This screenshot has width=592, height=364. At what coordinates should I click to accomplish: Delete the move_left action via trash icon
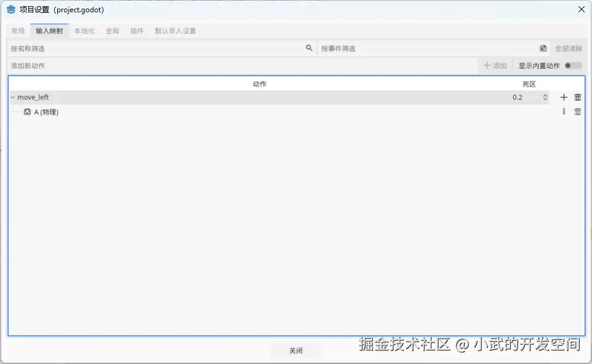577,97
